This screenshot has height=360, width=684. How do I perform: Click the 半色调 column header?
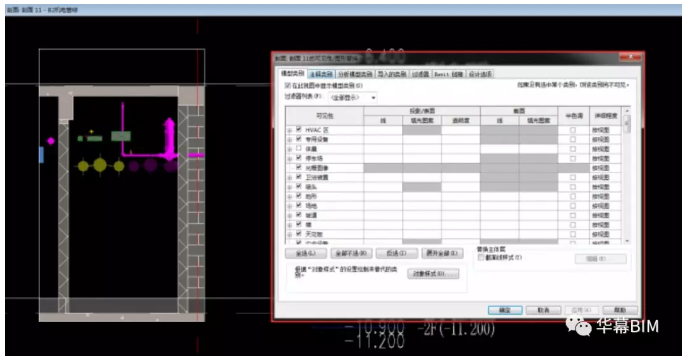[x=574, y=116]
